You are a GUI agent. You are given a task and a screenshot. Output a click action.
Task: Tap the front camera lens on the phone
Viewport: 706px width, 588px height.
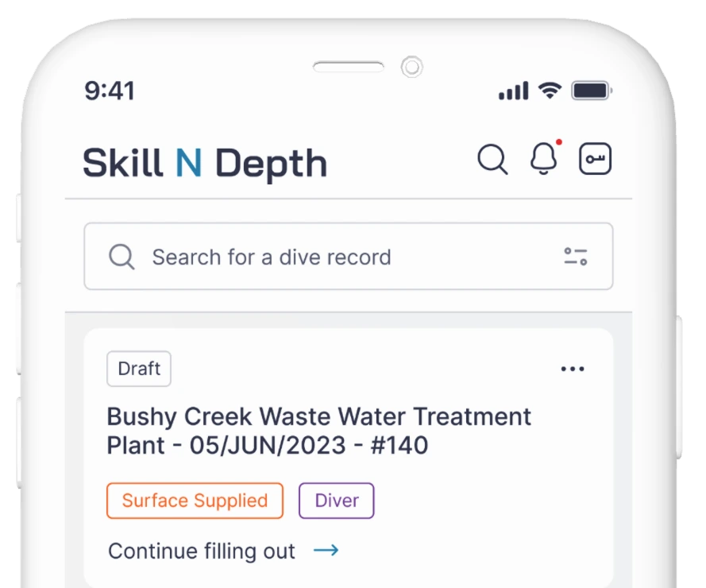411,67
